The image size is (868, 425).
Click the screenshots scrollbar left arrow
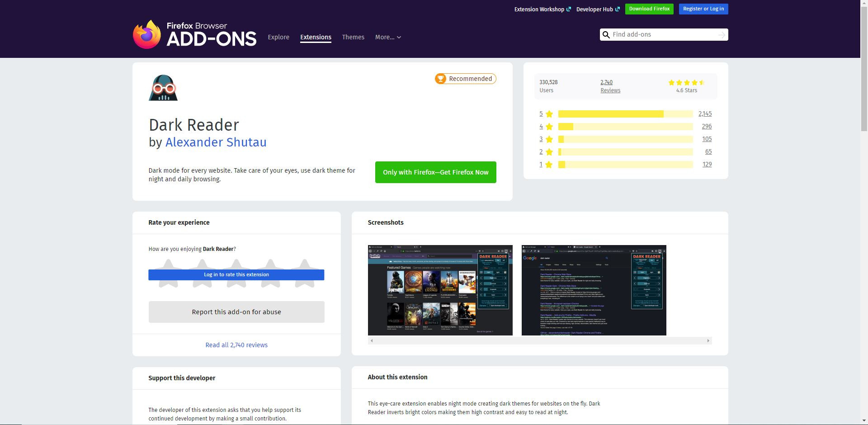tap(372, 341)
